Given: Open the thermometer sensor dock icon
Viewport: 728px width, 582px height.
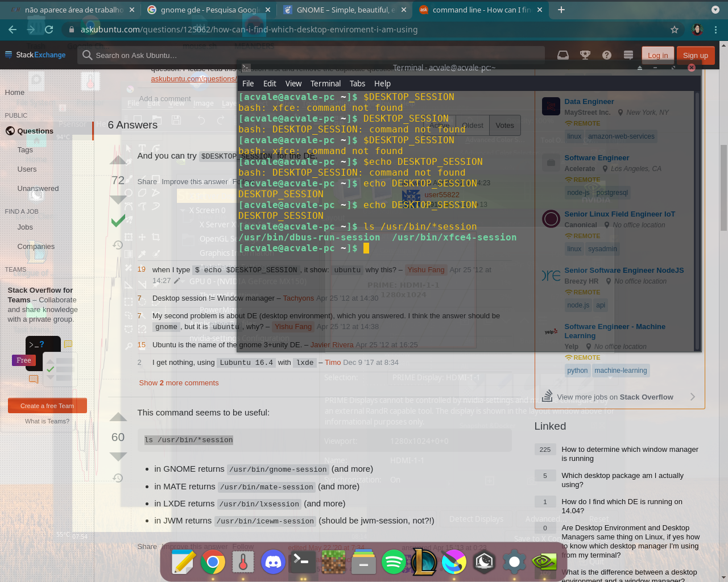Looking at the screenshot, I should coord(243,562).
